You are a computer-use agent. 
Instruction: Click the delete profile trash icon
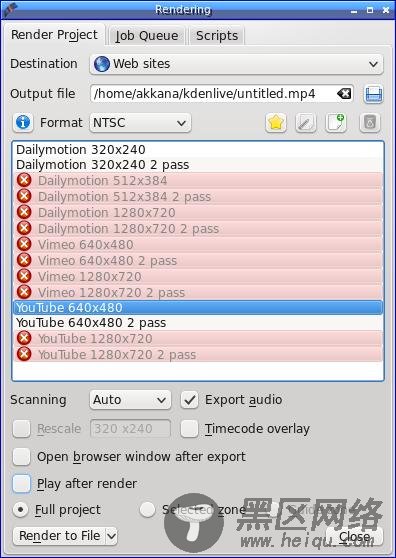[x=370, y=123]
